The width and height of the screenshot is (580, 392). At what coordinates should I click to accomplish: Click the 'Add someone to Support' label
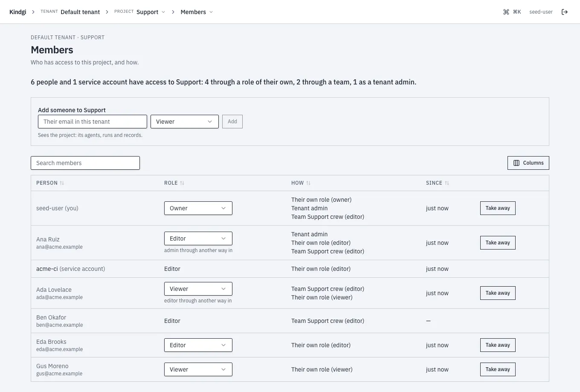coord(72,110)
